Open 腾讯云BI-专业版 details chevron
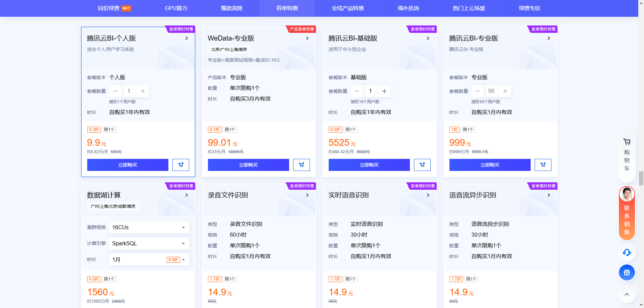Viewport: 644px width, 308px height. click(x=549, y=38)
